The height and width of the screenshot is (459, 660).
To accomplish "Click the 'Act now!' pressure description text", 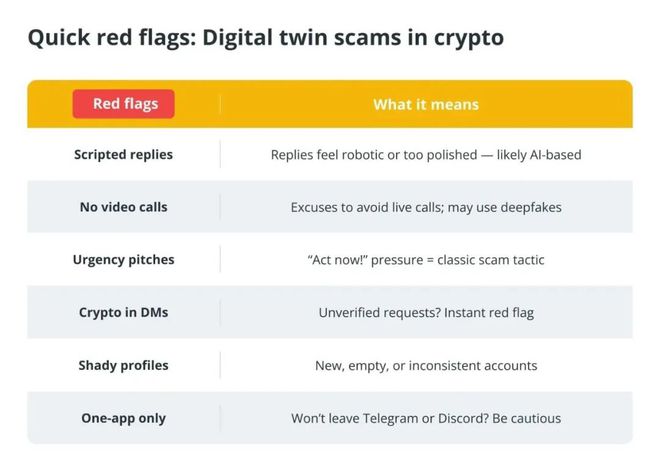I will [426, 260].
